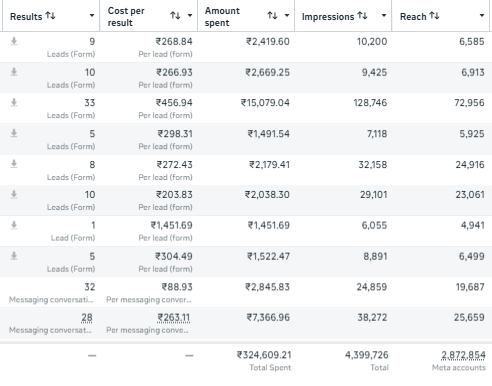The height and width of the screenshot is (386, 492).
Task: Select the 38,272 impressions value
Action: coord(372,317)
